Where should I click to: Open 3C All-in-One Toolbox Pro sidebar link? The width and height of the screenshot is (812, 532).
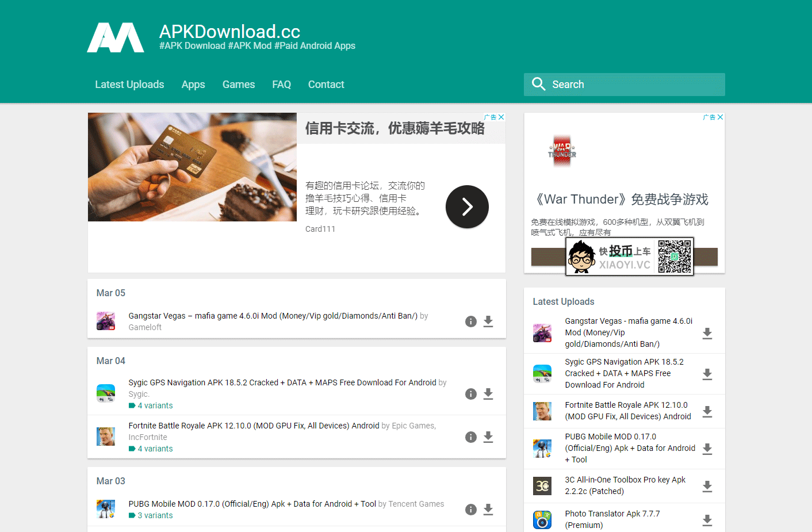coord(625,485)
